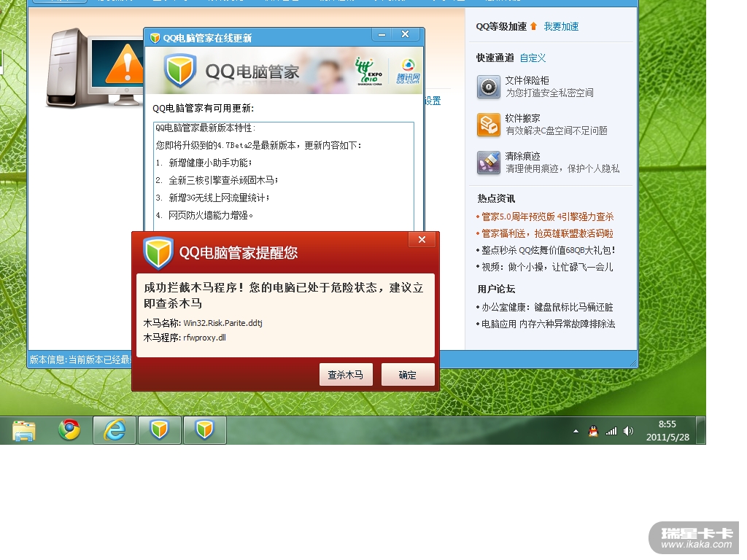Click the 设置 link behind update dialog
Viewport: 747px width, 560px height.
point(433,101)
